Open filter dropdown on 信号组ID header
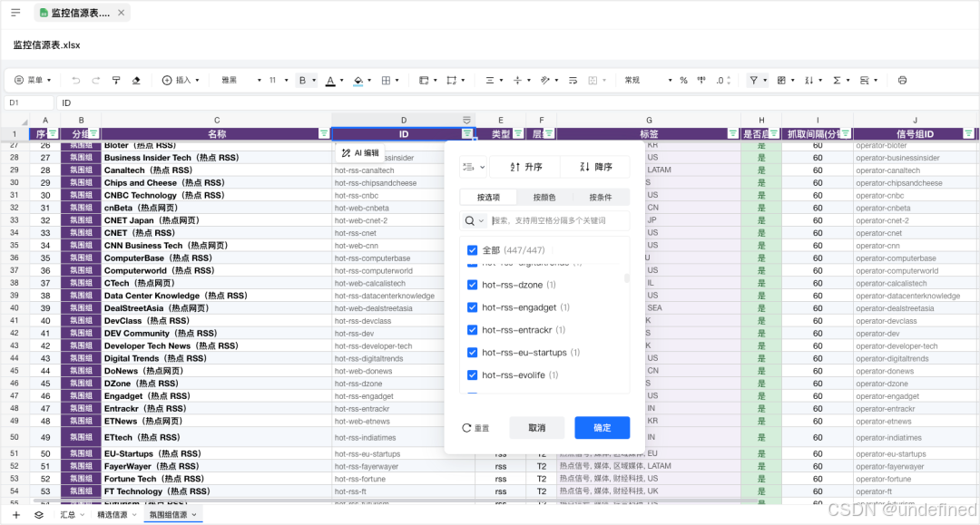The width and height of the screenshot is (980, 525). point(968,133)
